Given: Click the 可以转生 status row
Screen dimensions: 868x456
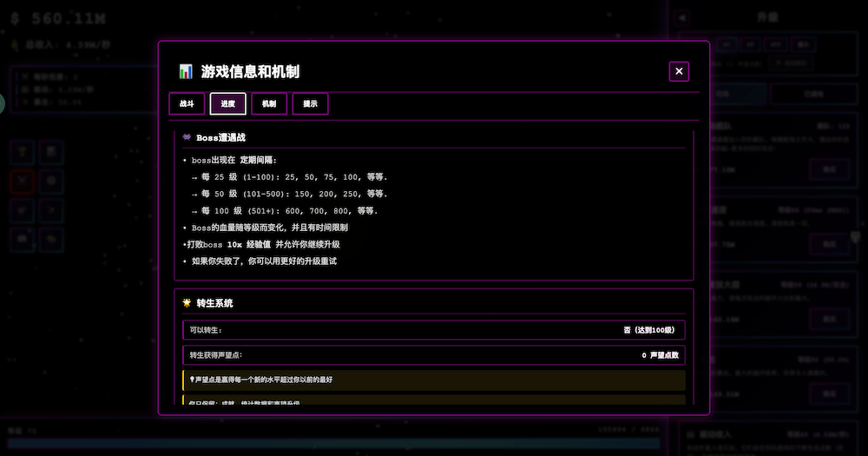Looking at the screenshot, I should pyautogui.click(x=433, y=330).
